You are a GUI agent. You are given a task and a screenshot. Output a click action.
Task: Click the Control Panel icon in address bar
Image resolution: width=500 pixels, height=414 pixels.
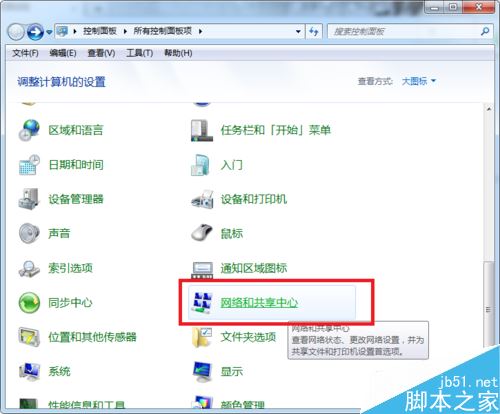tap(62, 31)
